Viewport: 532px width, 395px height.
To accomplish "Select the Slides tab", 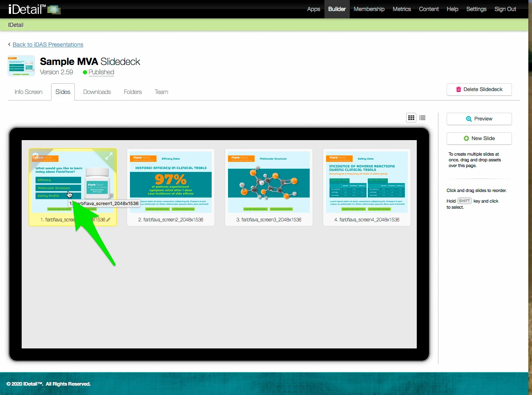I will 63,92.
